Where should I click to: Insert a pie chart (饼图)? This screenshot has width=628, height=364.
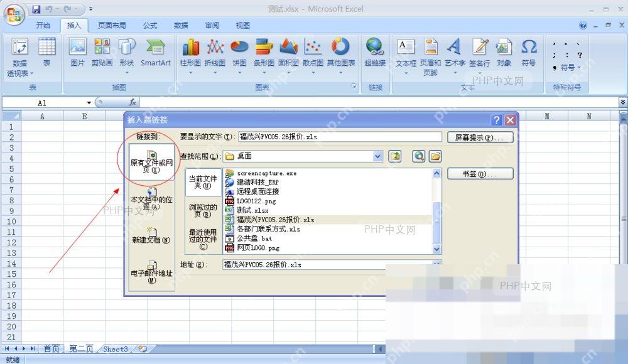click(x=239, y=55)
